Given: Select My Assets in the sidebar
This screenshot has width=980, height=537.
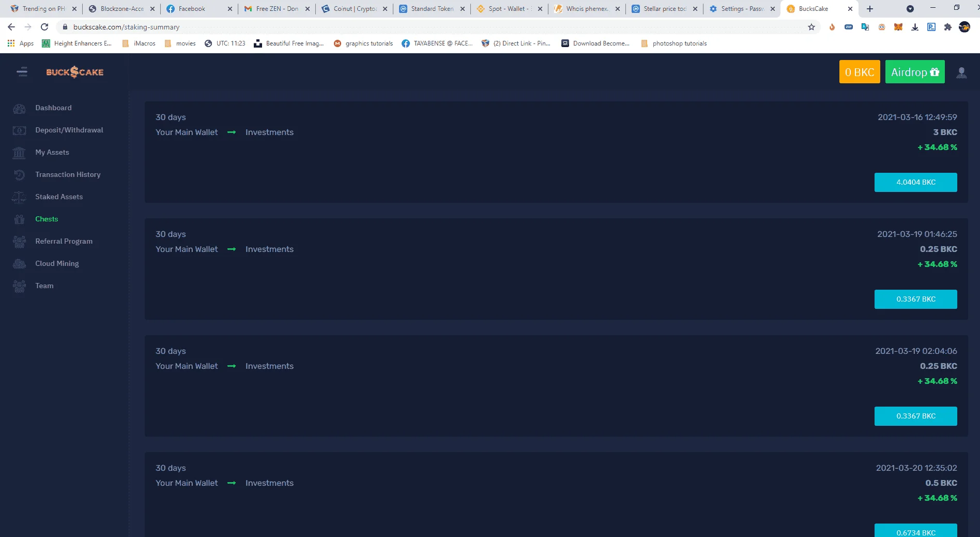Looking at the screenshot, I should pyautogui.click(x=52, y=152).
